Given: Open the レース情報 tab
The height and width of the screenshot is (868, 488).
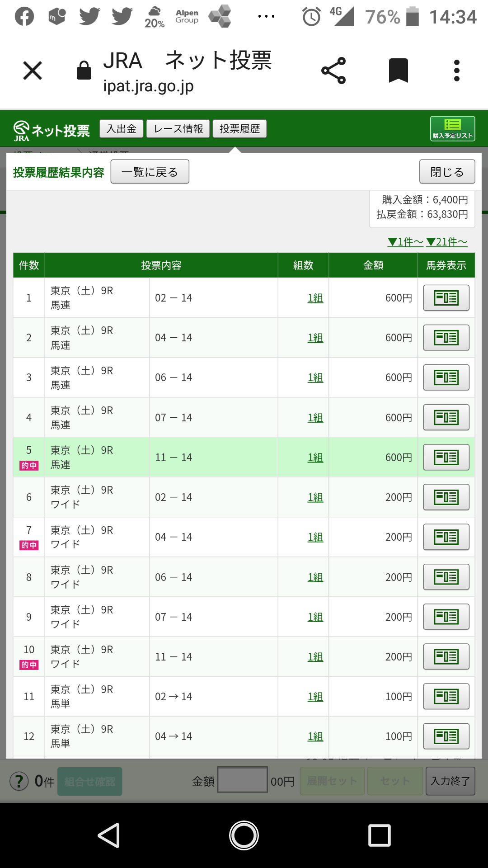Looking at the screenshot, I should (178, 129).
